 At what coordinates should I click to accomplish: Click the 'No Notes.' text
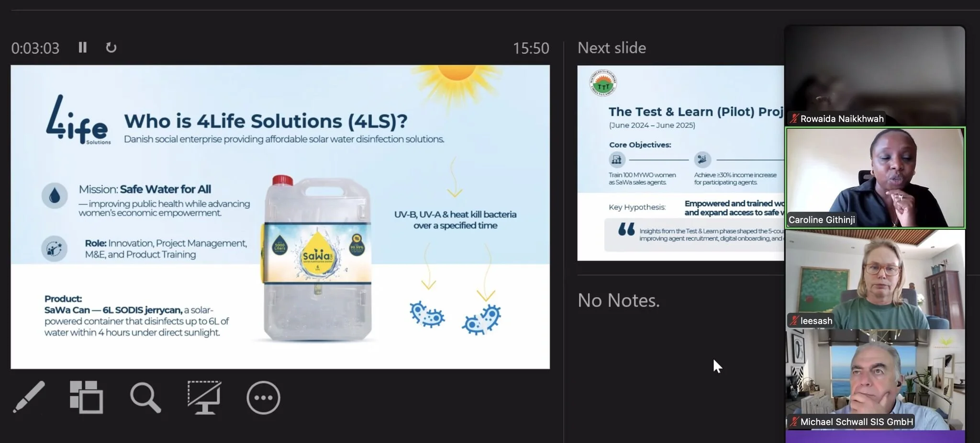619,300
